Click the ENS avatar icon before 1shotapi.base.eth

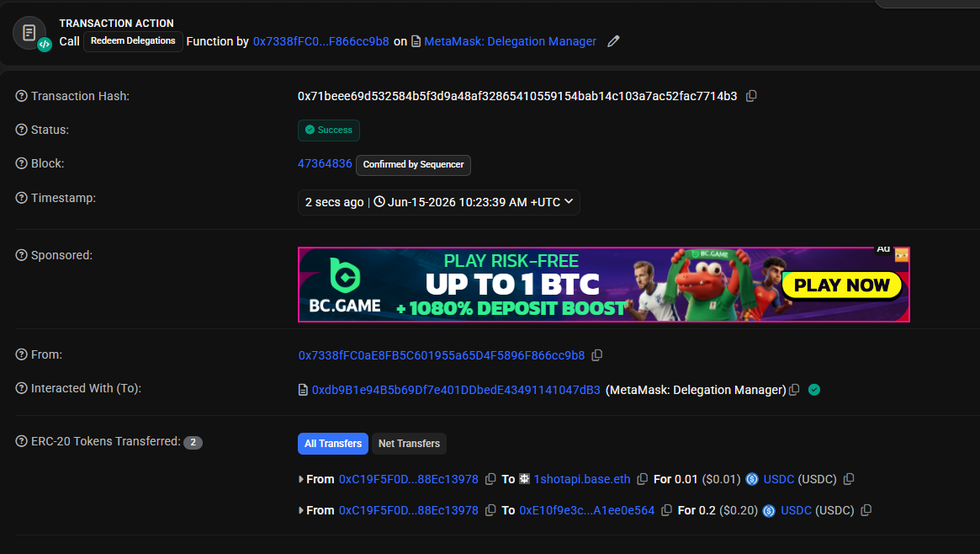click(524, 478)
